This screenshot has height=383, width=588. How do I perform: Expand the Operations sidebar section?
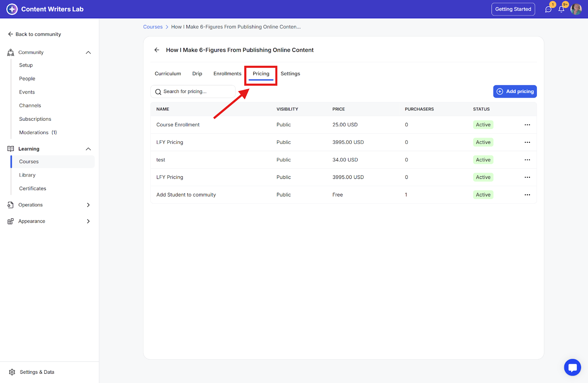(x=88, y=205)
